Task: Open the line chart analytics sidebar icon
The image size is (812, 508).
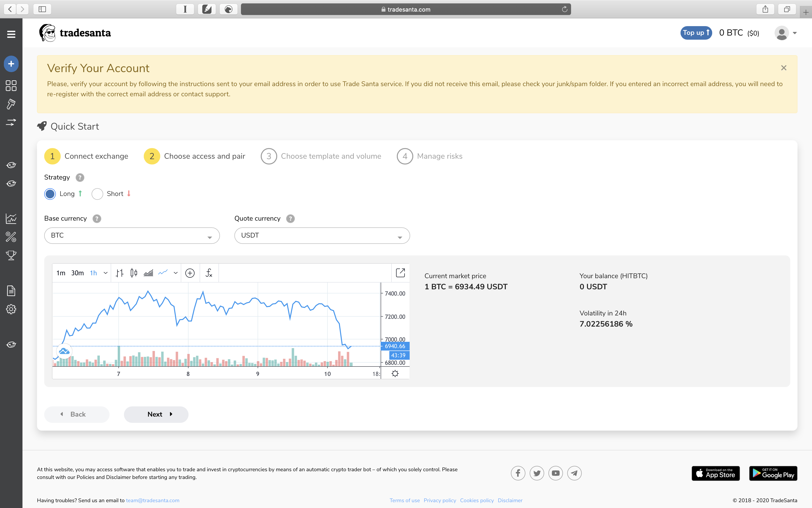Action: (11, 219)
